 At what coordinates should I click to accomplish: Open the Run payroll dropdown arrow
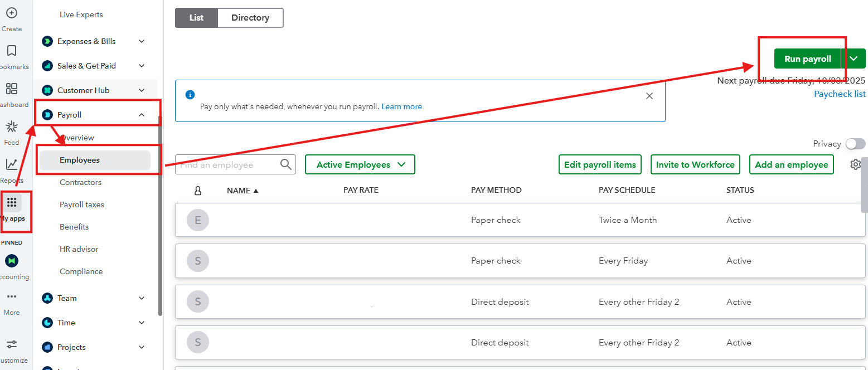click(x=854, y=59)
